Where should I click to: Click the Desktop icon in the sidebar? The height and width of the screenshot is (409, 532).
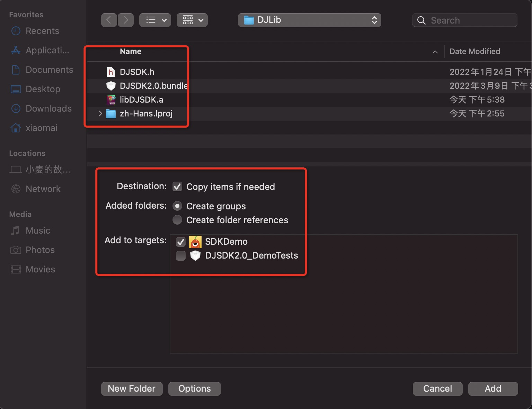click(x=16, y=89)
